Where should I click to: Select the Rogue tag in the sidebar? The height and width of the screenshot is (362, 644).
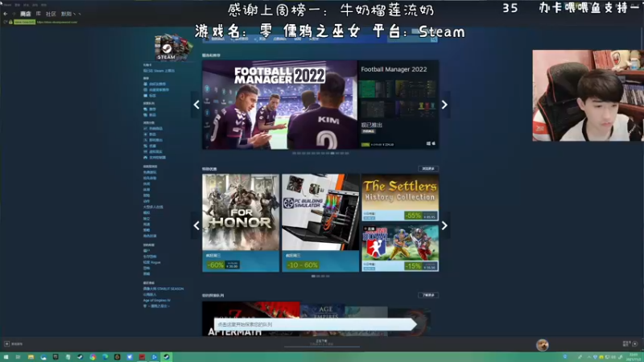pyautogui.click(x=152, y=262)
